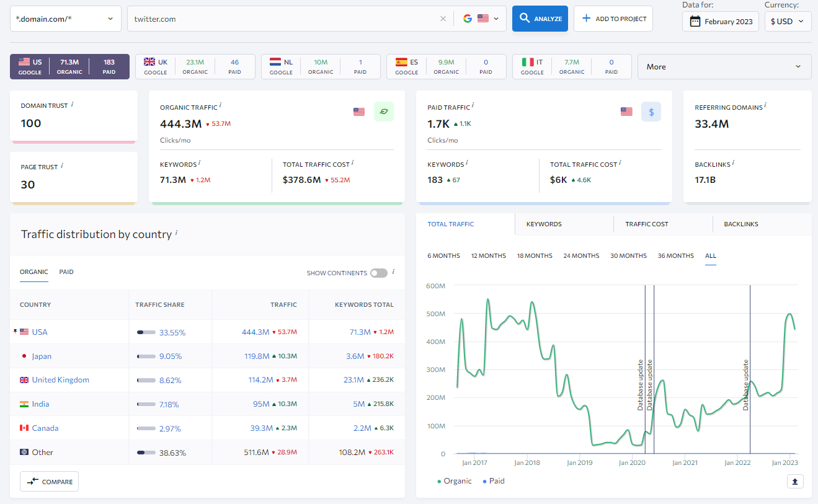Click the info icon beside Referring Domains
This screenshot has width=818, height=504.
[765, 106]
